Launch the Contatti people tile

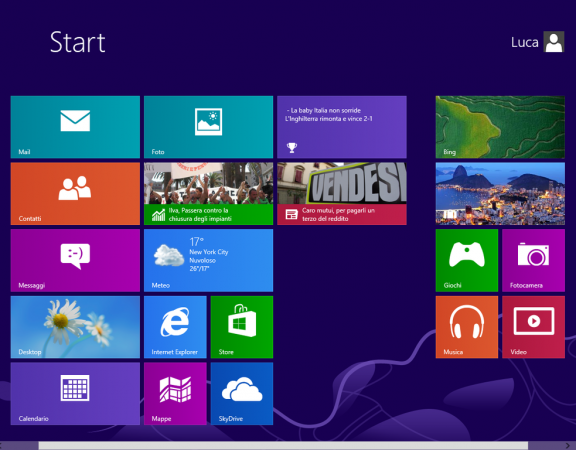pyautogui.click(x=75, y=194)
